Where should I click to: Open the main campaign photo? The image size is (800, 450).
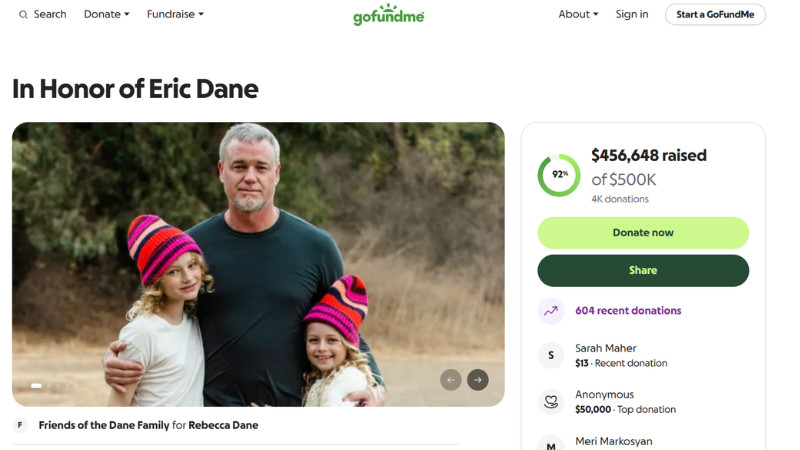[x=258, y=250]
